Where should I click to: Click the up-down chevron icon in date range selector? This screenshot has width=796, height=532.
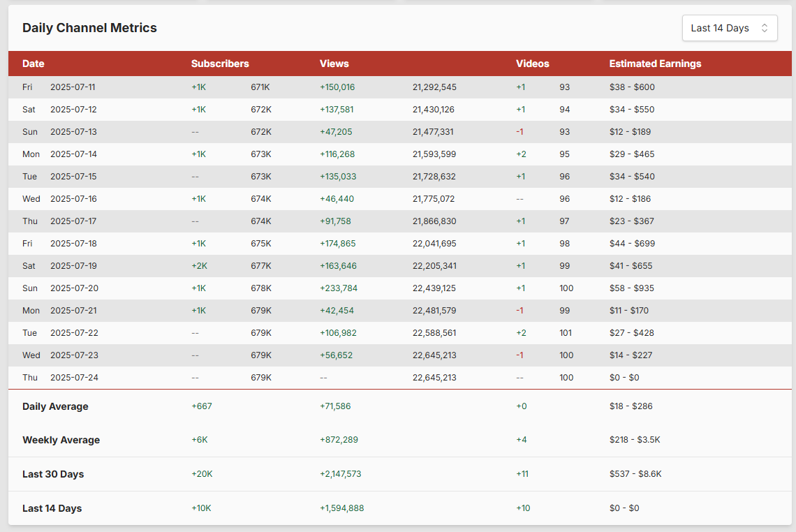point(765,28)
